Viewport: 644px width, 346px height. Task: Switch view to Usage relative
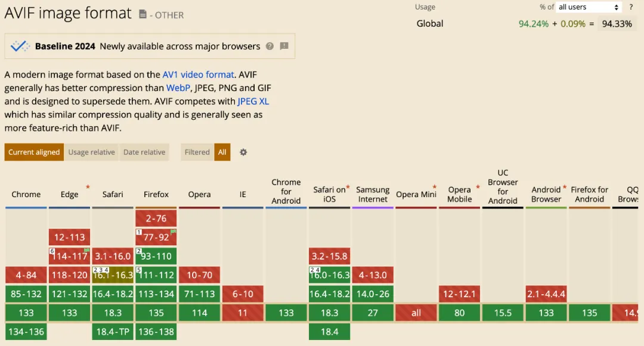tap(91, 152)
